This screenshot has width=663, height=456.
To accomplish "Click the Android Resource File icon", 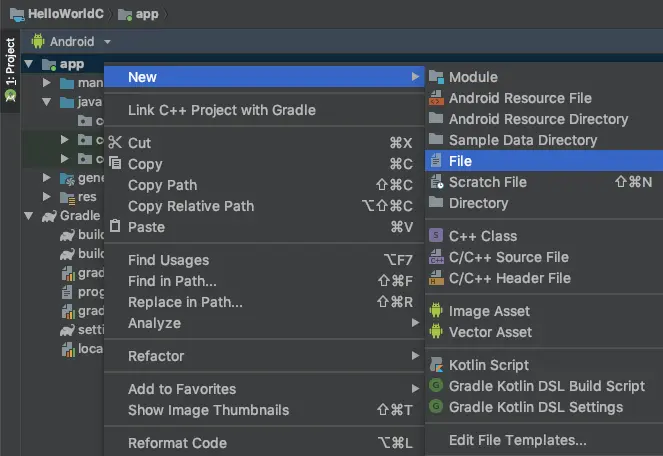I will click(x=436, y=98).
